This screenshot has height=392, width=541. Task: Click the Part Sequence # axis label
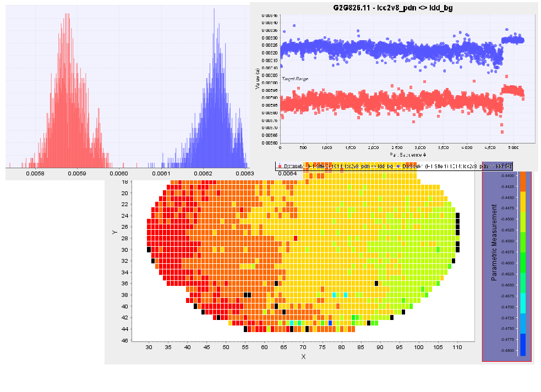coord(397,156)
